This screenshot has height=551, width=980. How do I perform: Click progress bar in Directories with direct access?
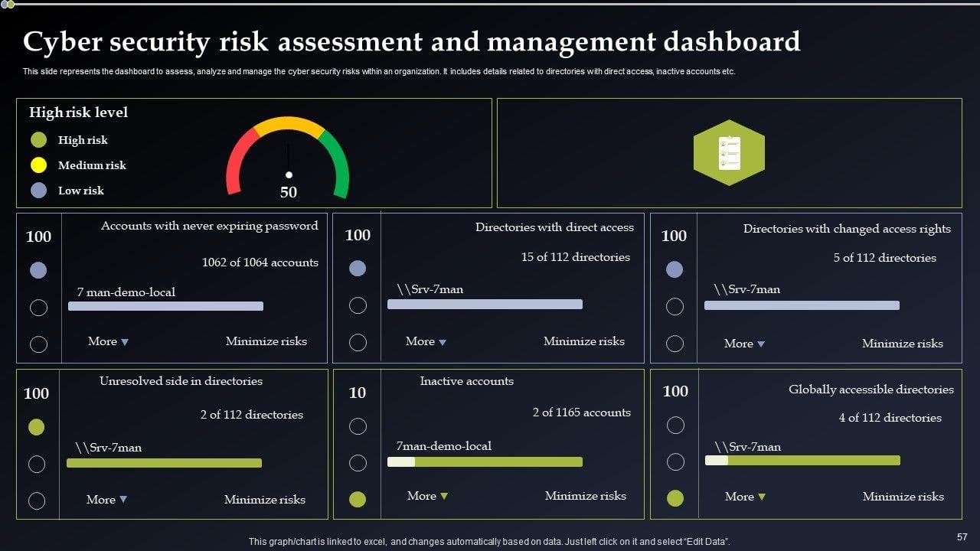[x=485, y=304]
